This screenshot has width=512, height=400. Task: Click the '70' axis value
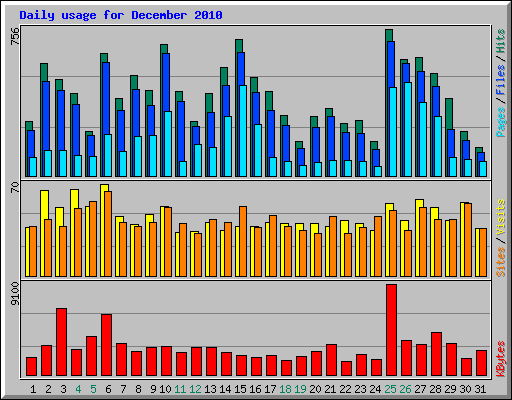click(x=15, y=187)
